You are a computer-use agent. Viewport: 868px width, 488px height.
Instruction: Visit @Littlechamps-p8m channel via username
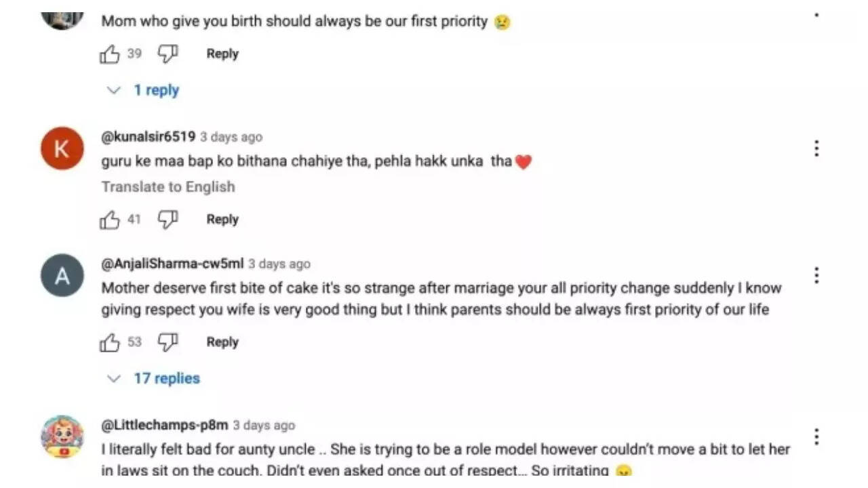pyautogui.click(x=165, y=425)
